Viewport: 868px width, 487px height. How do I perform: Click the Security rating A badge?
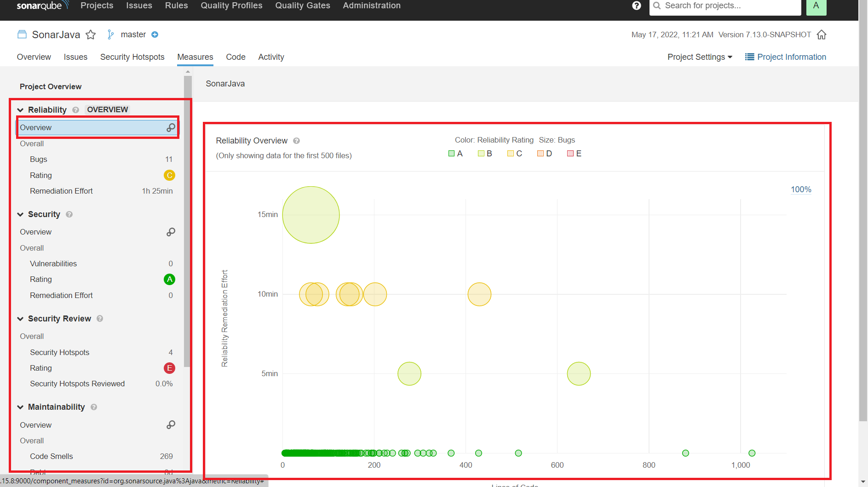(x=169, y=279)
